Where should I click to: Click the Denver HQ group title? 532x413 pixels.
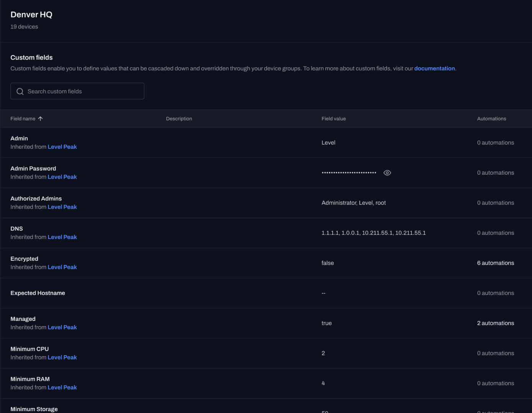click(x=31, y=15)
